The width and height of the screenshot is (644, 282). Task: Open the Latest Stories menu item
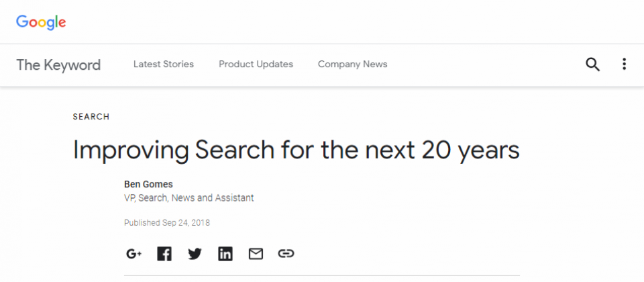click(164, 64)
